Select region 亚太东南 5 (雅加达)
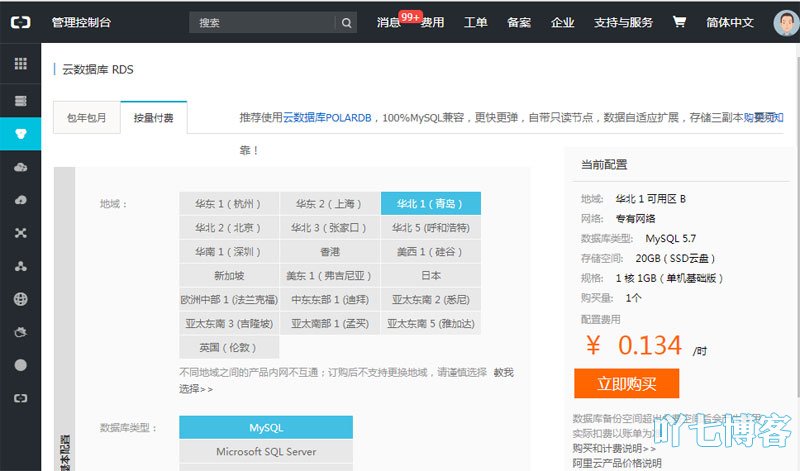Viewport: 800px width, 471px height. pos(431,324)
